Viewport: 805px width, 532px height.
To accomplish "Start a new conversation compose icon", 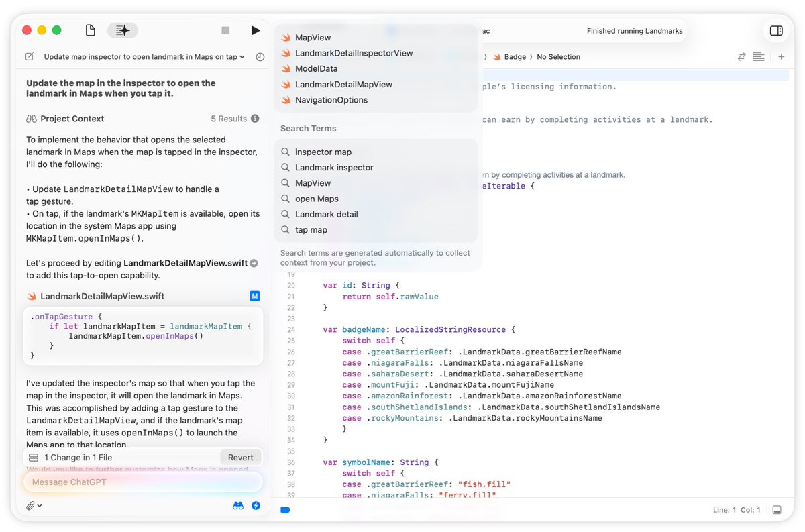I will pos(30,57).
